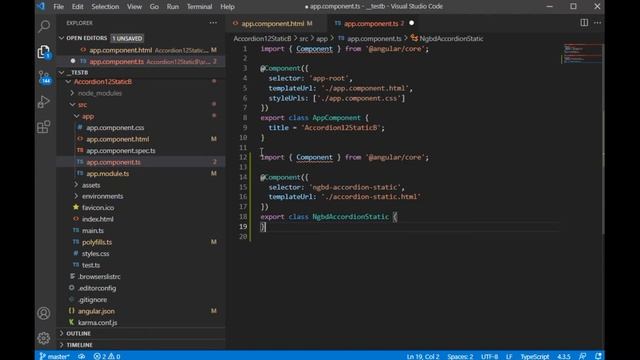Click the VS Code logo in title bar
Image resolution: width=640 pixels, height=360 pixels.
pyautogui.click(x=41, y=6)
